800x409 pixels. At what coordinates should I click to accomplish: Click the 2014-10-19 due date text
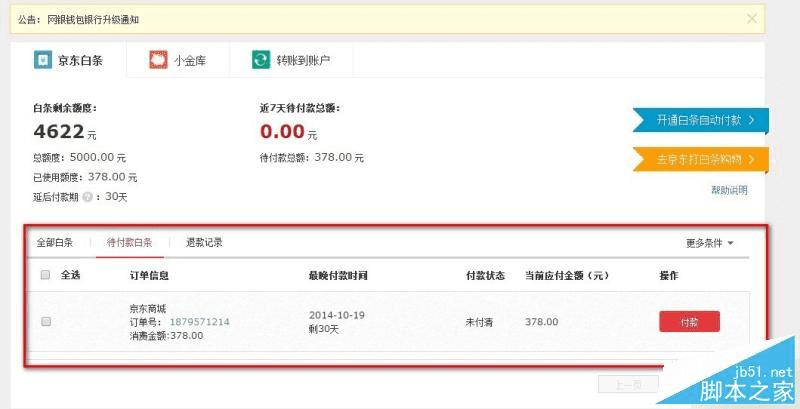click(x=337, y=315)
